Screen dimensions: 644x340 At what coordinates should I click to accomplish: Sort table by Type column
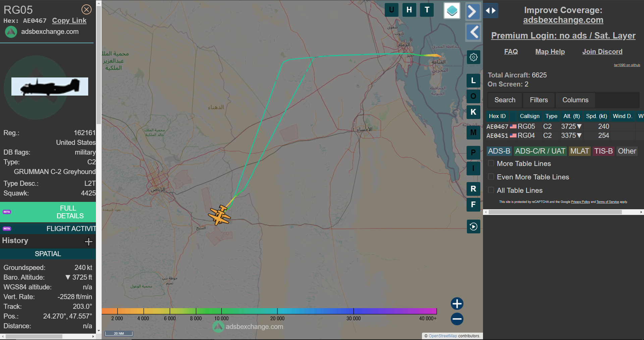551,116
